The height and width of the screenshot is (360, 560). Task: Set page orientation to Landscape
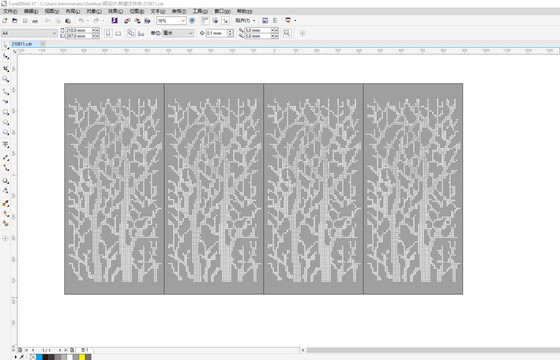118,33
